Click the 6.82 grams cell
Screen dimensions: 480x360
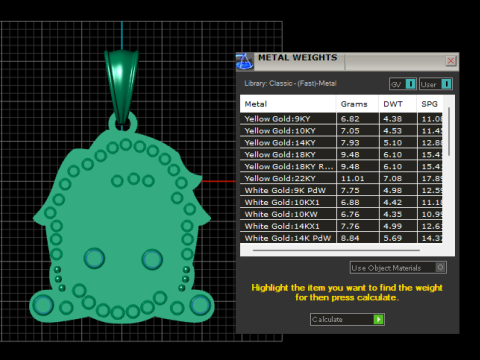pos(358,119)
